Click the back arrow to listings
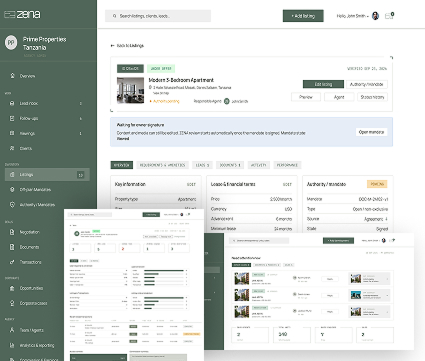 click(x=112, y=45)
